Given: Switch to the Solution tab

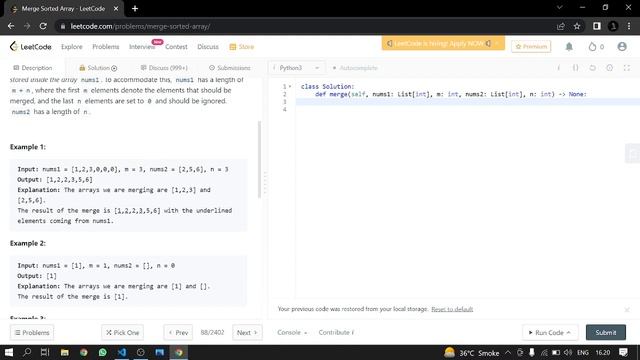Looking at the screenshot, I should [x=98, y=68].
